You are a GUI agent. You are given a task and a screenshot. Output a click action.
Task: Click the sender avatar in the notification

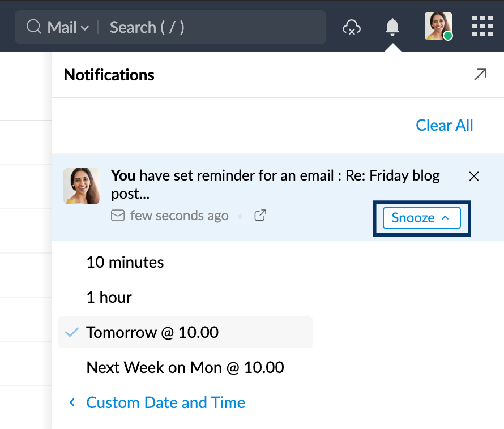click(x=82, y=186)
